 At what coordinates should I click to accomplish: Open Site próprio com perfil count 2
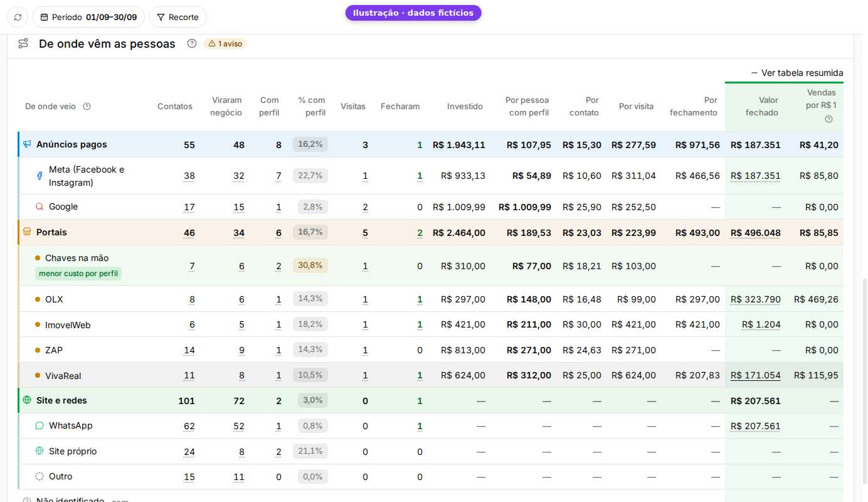[278, 452]
